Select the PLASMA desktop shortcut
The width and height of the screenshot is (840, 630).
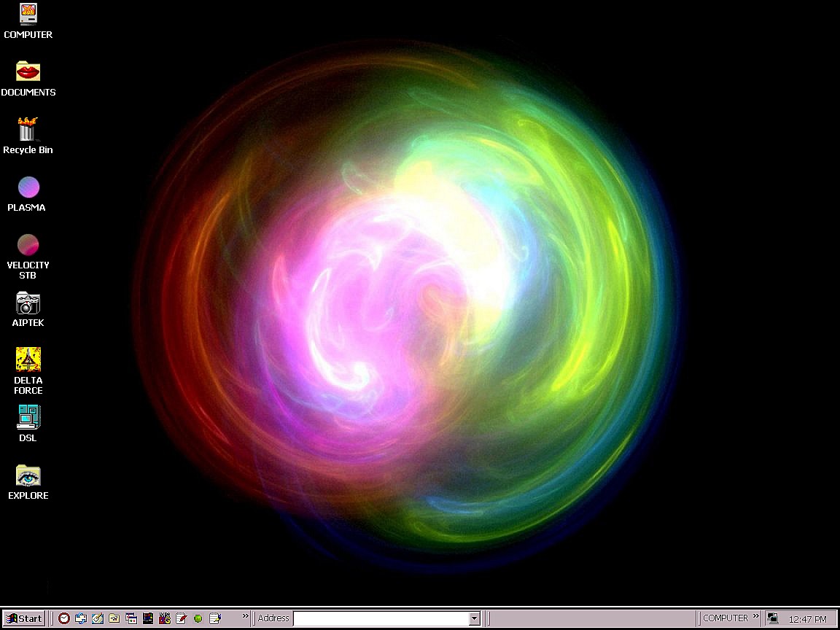28,187
